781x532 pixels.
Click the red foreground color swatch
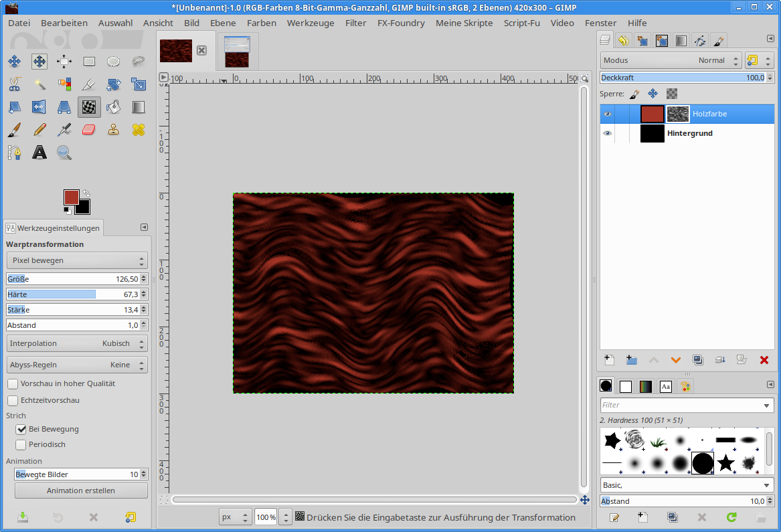[x=71, y=197]
